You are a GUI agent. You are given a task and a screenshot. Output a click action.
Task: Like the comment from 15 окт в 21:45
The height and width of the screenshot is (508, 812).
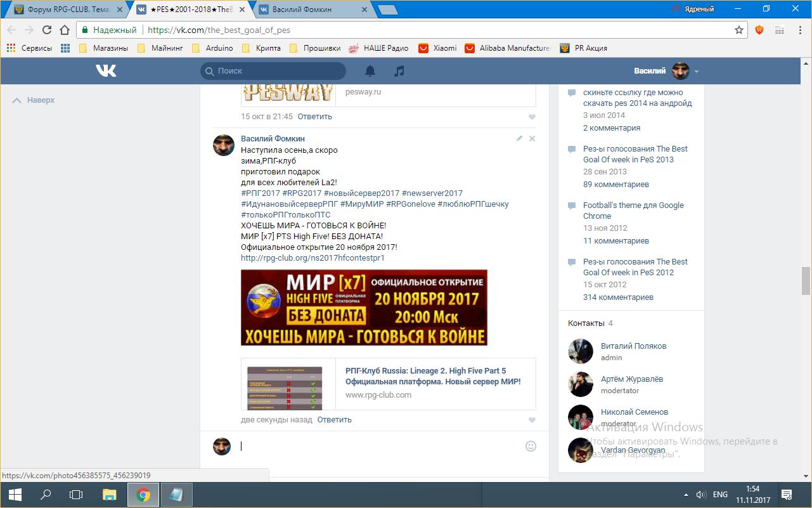532,117
